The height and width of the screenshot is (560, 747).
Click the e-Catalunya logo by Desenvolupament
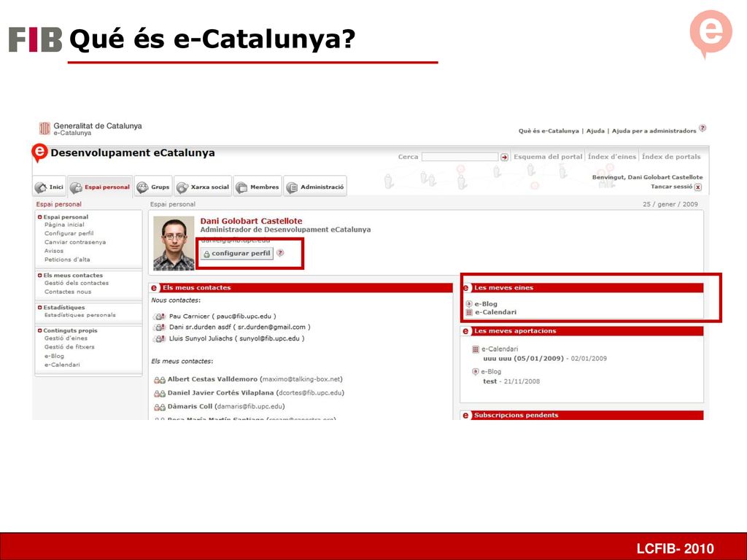(39, 153)
